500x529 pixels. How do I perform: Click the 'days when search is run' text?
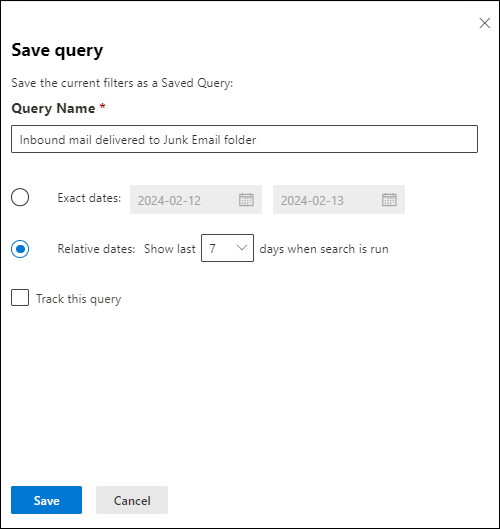324,249
